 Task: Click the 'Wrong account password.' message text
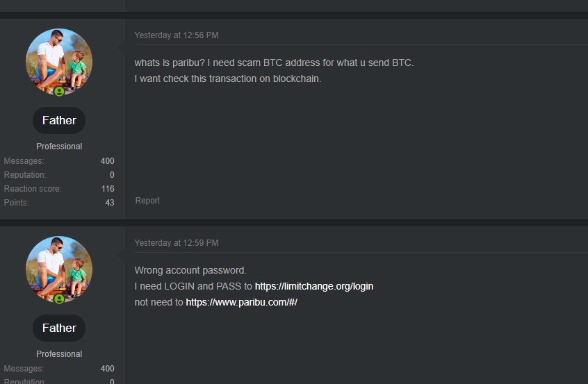pos(190,270)
